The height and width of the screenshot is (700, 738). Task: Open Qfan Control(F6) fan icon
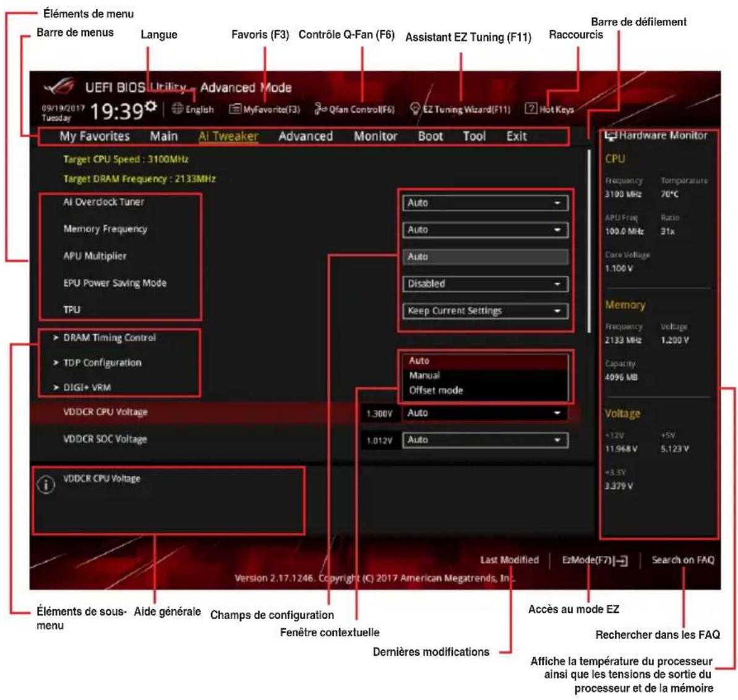coord(320,109)
